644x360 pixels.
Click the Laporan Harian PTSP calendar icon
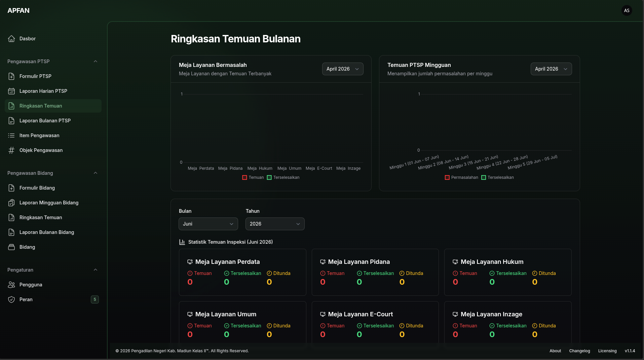click(x=11, y=91)
